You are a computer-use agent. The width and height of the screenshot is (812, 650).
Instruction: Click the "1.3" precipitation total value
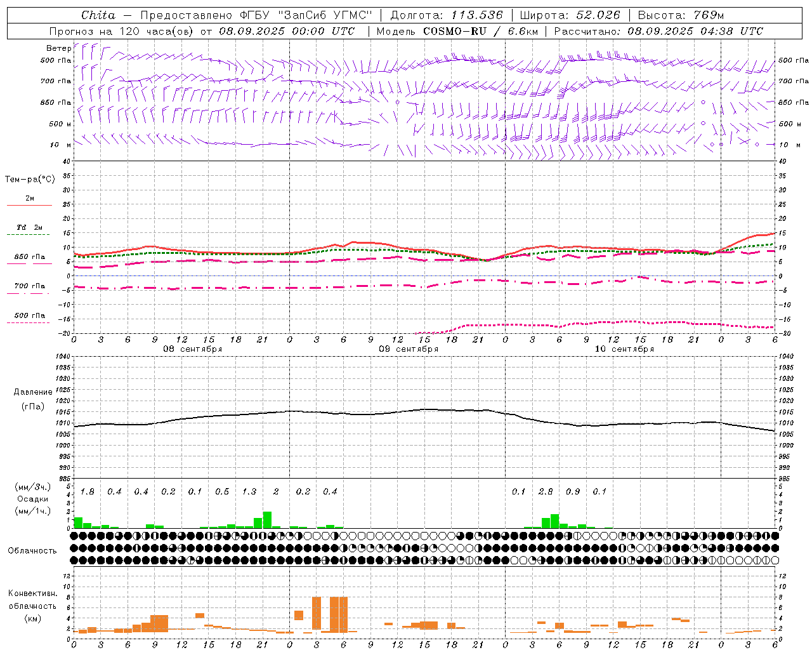249,491
